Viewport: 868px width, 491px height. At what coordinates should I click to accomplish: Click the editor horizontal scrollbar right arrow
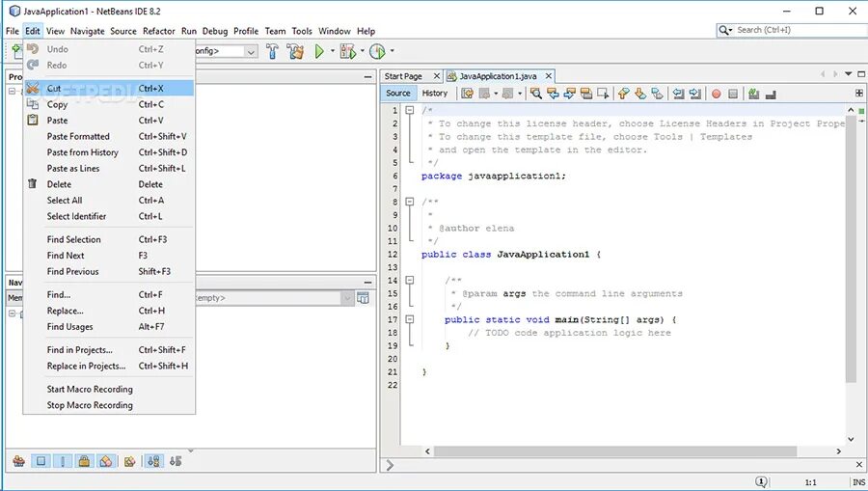839,451
